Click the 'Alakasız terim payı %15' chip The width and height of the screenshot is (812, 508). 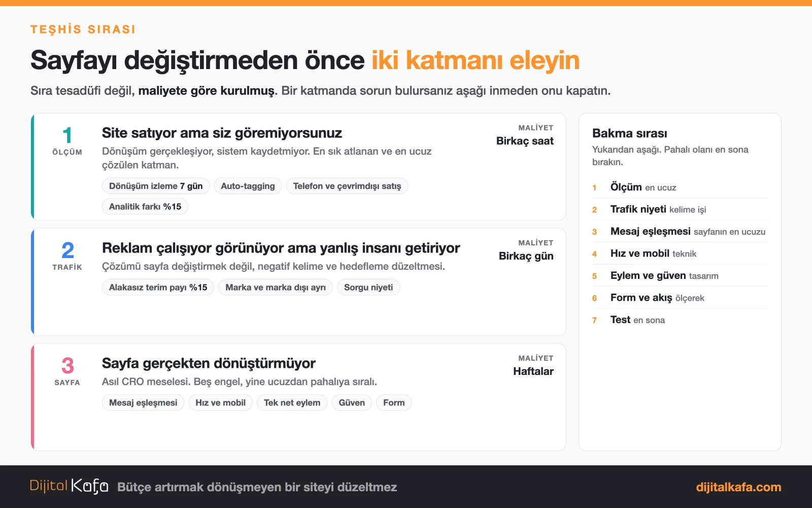point(158,287)
